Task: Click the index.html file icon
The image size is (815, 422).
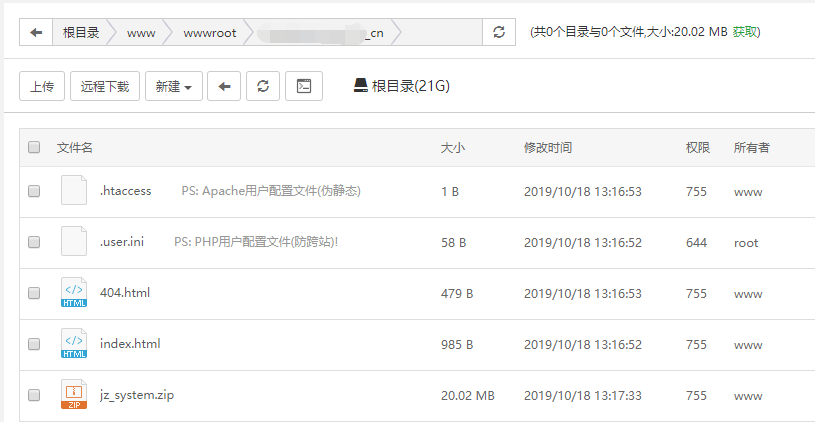Action: pos(74,344)
